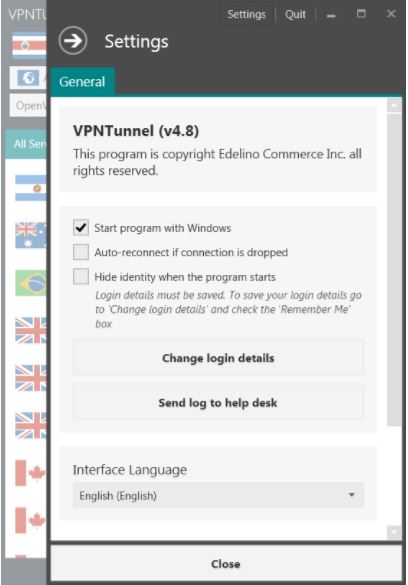Switch to the General tab
Screen dimensions: 408x585
coord(82,82)
